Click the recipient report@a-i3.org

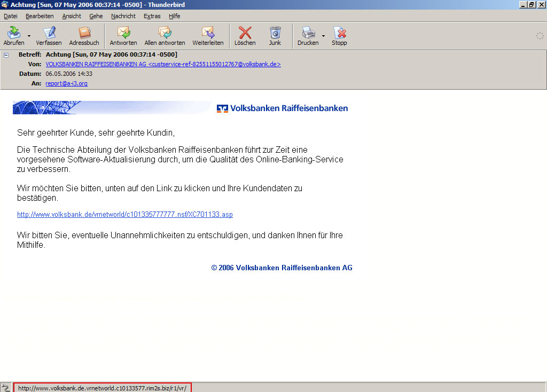click(66, 83)
